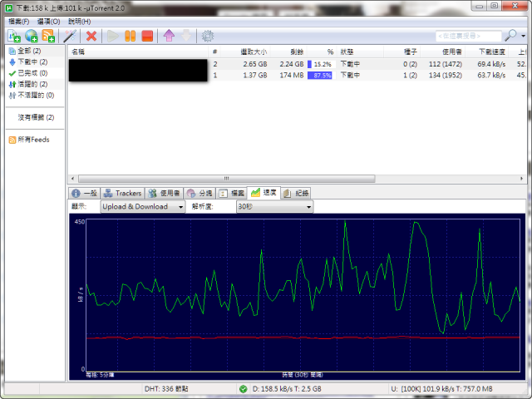532x399 pixels.
Task: Click the red X Remove icon
Action: click(91, 36)
